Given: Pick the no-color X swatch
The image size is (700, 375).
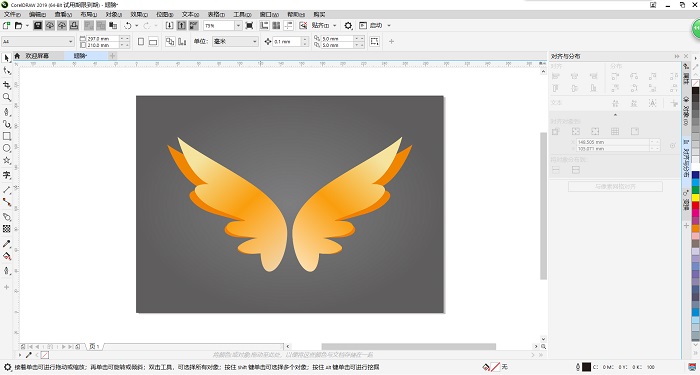Looking at the screenshot, I should pos(696,83).
